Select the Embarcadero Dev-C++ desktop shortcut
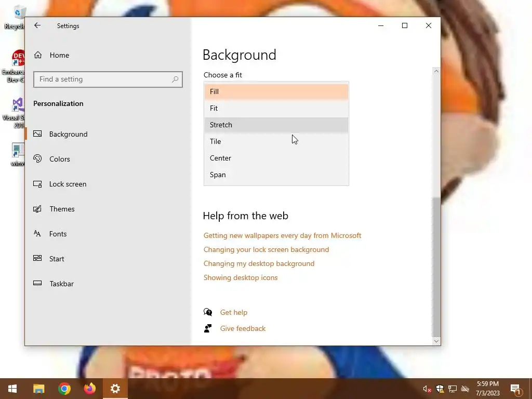The width and height of the screenshot is (532, 399). (14, 66)
